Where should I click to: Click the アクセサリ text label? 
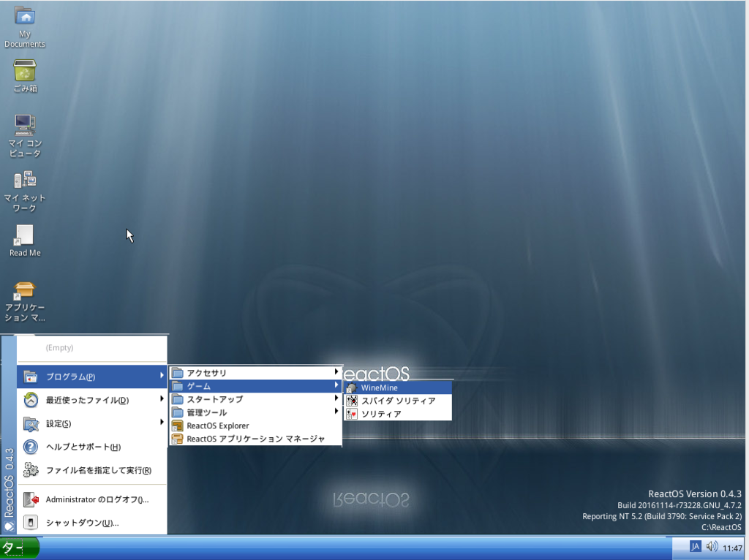pos(206,373)
